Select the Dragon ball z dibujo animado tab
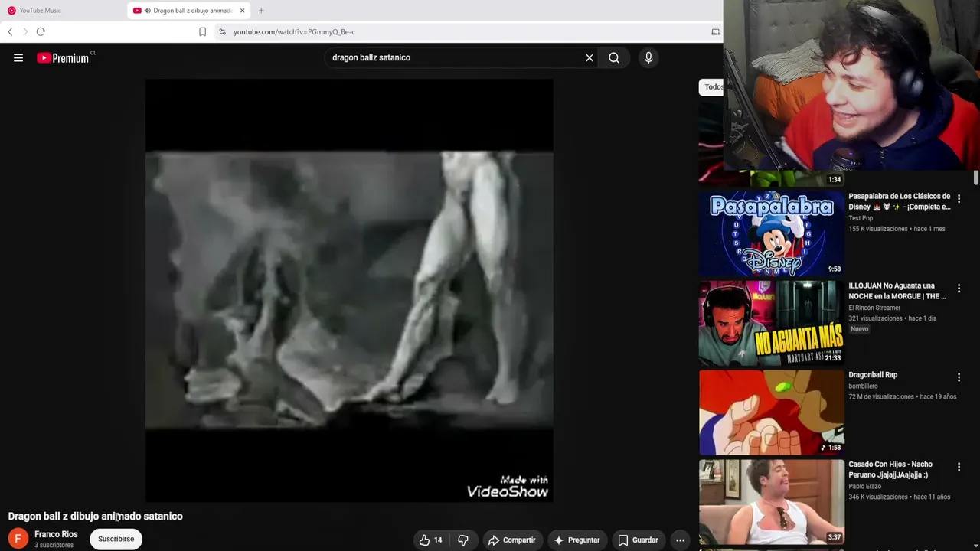 (x=189, y=11)
